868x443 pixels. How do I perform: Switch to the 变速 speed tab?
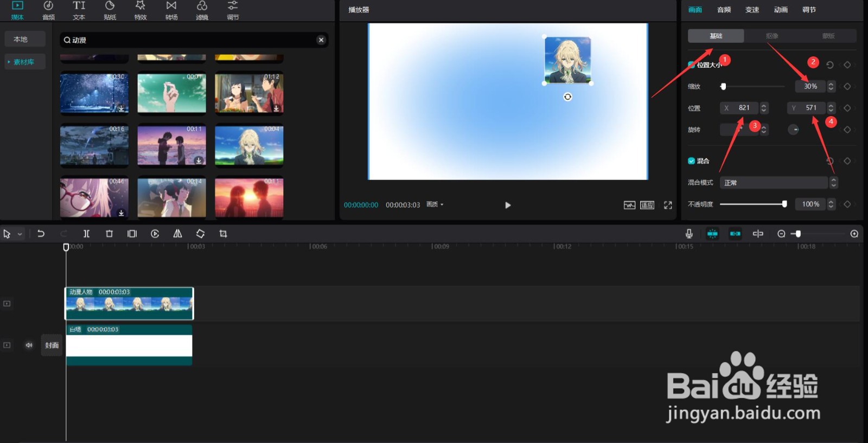tap(752, 10)
